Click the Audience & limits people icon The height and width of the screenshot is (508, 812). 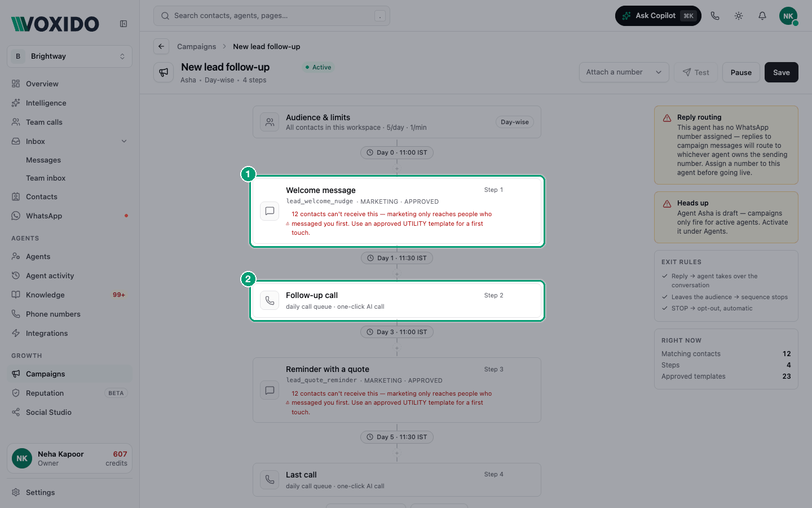270,122
